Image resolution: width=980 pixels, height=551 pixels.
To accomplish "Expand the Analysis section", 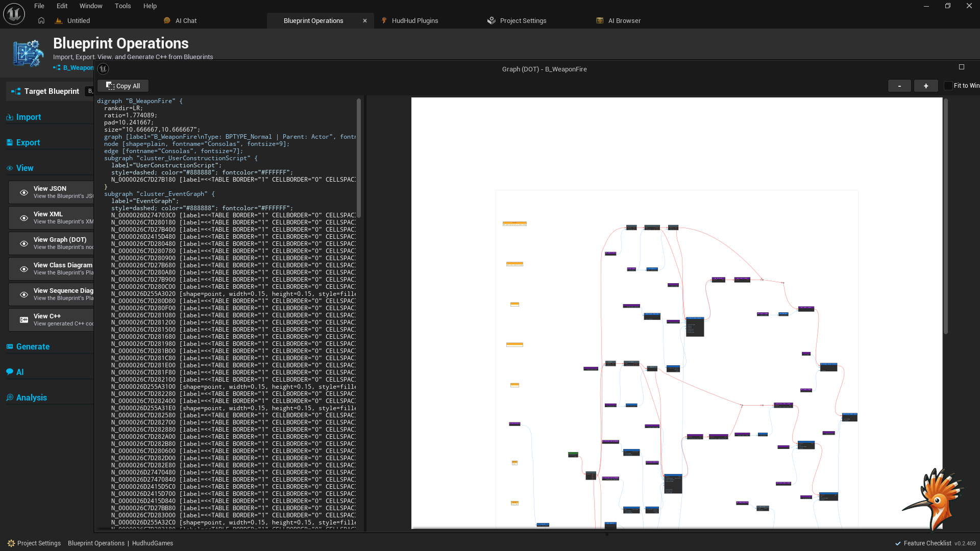I will [31, 398].
